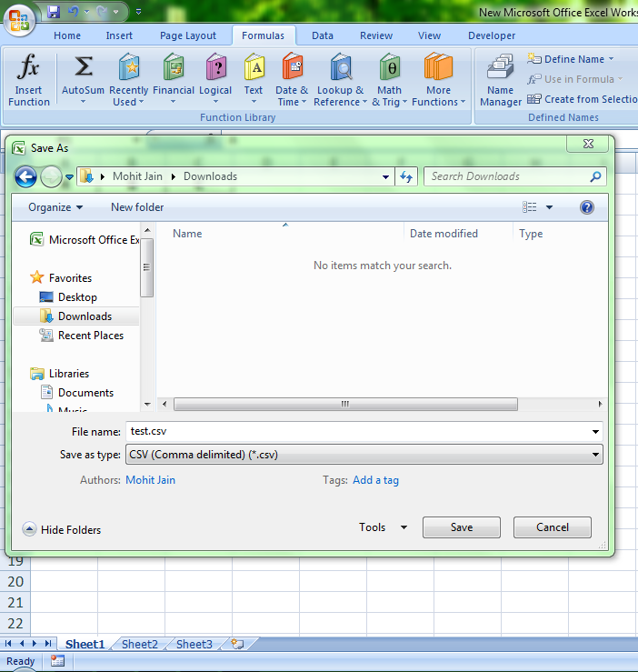638x672 pixels.
Task: Click the Back arrow in Save As dialog
Action: tap(25, 176)
